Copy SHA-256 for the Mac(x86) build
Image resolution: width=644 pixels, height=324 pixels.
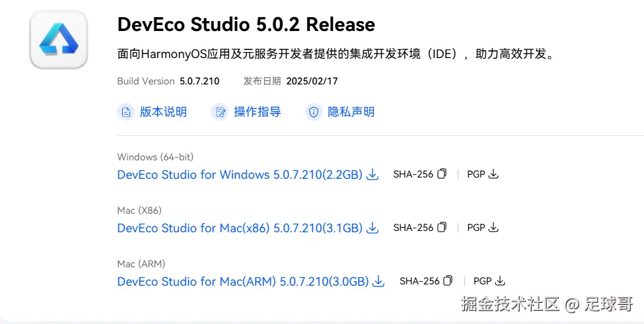[442, 227]
